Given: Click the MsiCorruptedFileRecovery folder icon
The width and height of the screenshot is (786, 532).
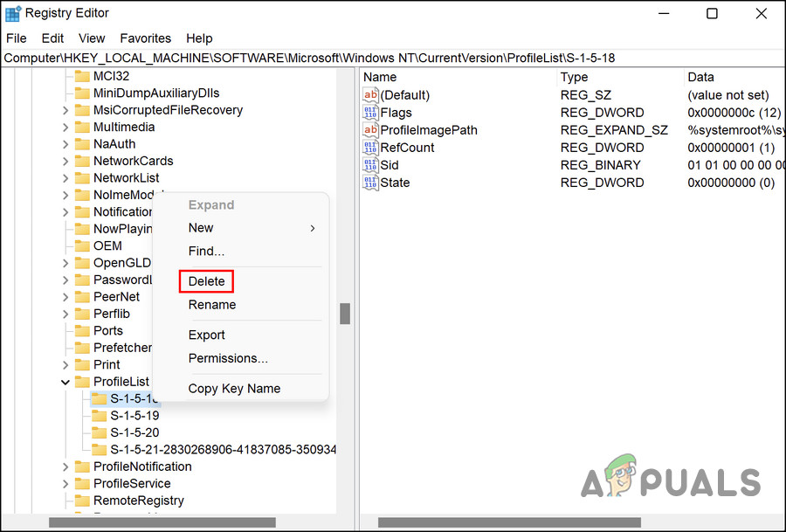Looking at the screenshot, I should [82, 110].
